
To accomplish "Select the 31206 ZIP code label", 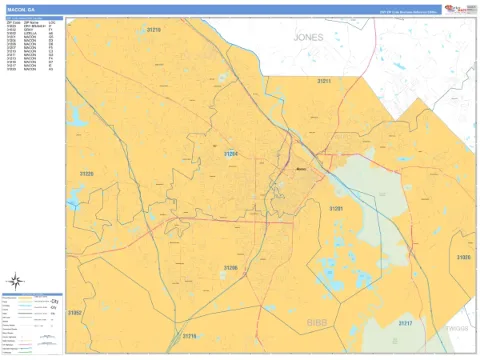I will click(x=230, y=268).
